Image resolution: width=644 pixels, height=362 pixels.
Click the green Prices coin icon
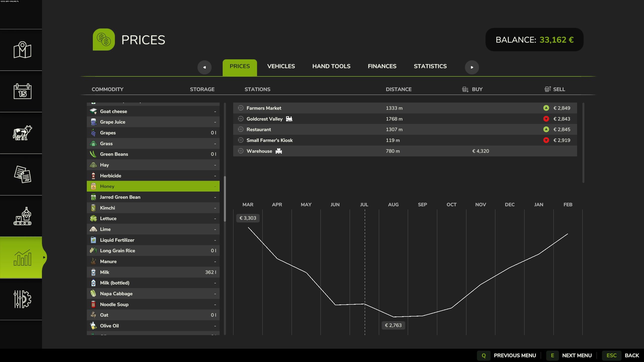point(104,39)
